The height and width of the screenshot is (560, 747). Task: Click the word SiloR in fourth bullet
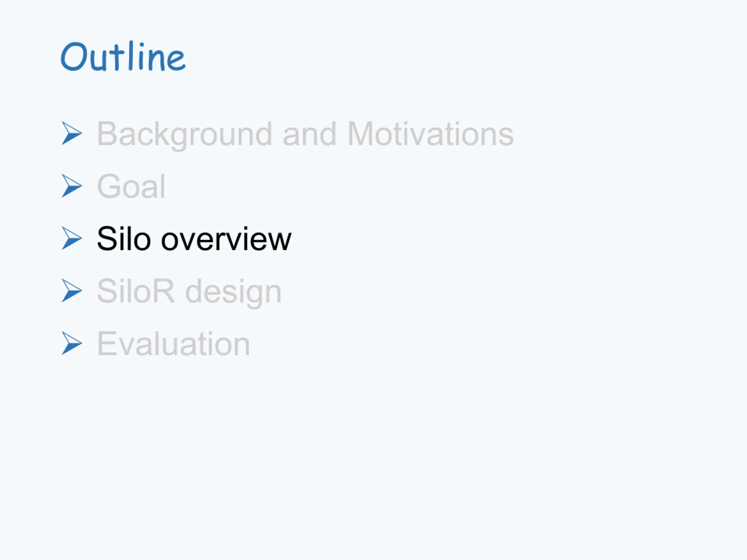(x=136, y=291)
